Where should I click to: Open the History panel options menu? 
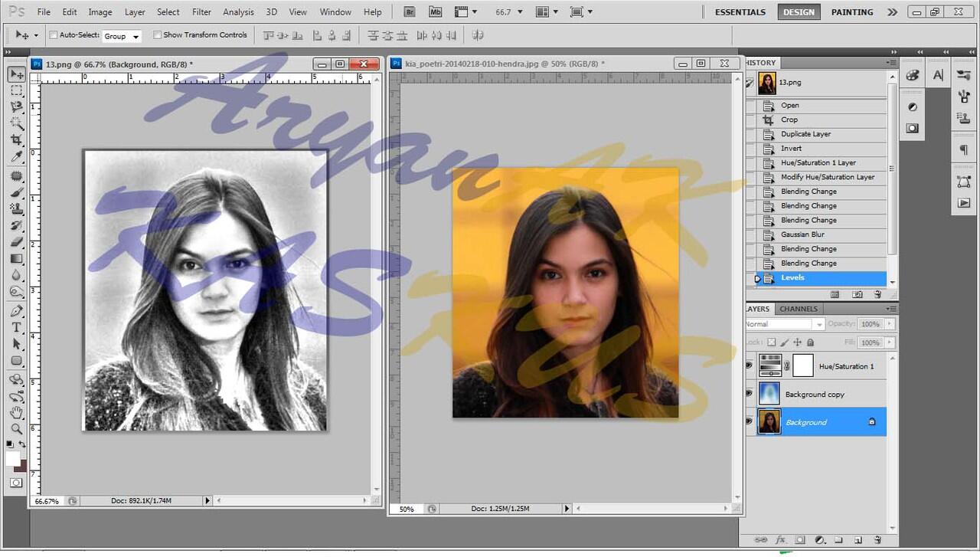[x=890, y=63]
